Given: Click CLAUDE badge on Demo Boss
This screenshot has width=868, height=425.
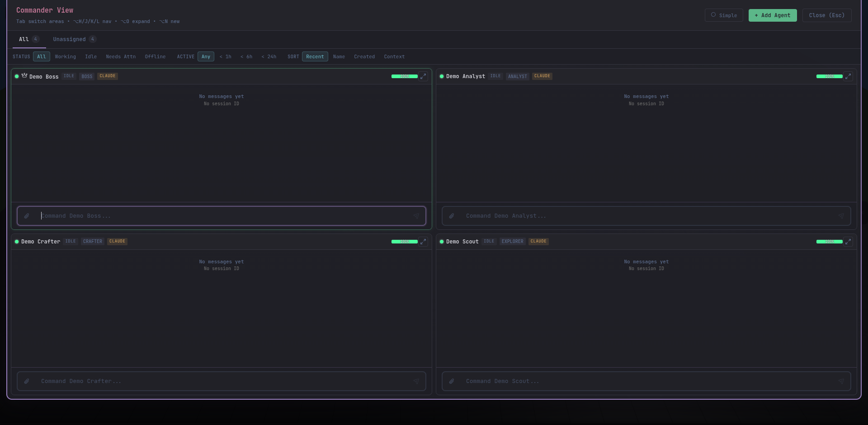Looking at the screenshot, I should point(108,76).
